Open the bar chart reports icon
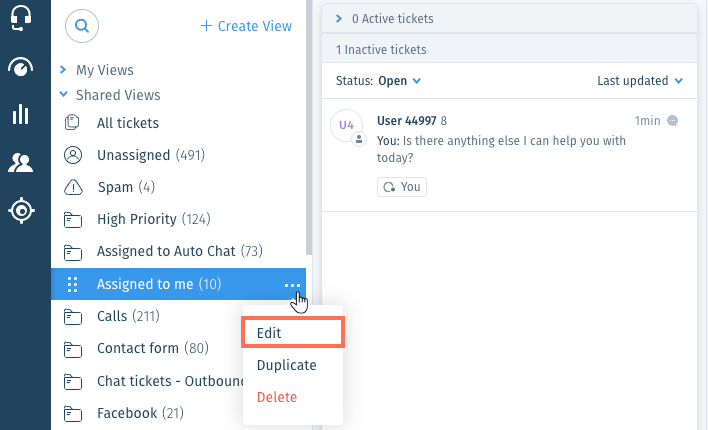 coord(20,114)
